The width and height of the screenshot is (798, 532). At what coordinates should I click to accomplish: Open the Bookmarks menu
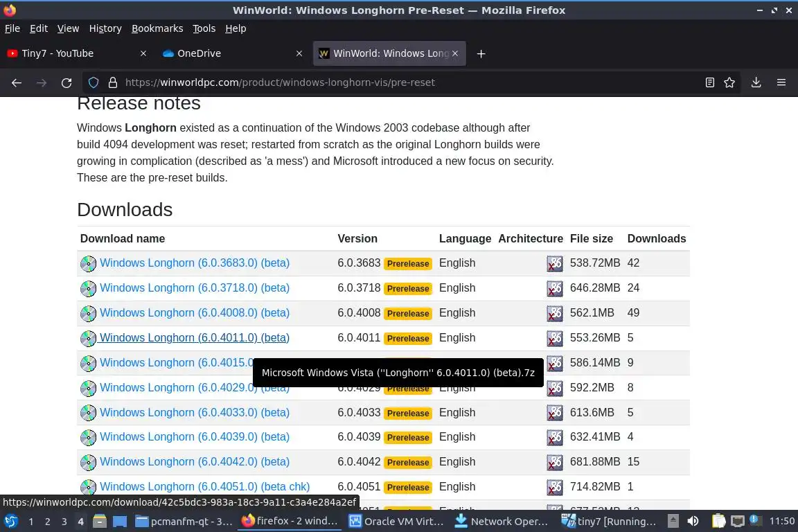coord(157,28)
